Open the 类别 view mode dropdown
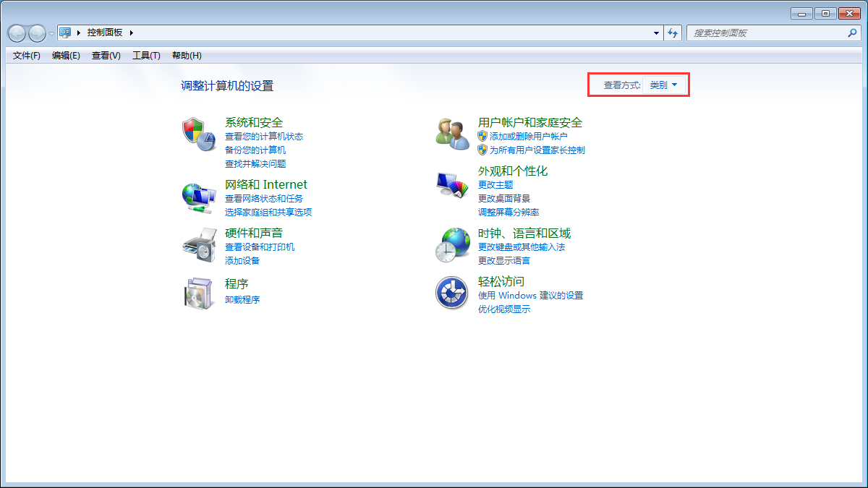 [663, 85]
